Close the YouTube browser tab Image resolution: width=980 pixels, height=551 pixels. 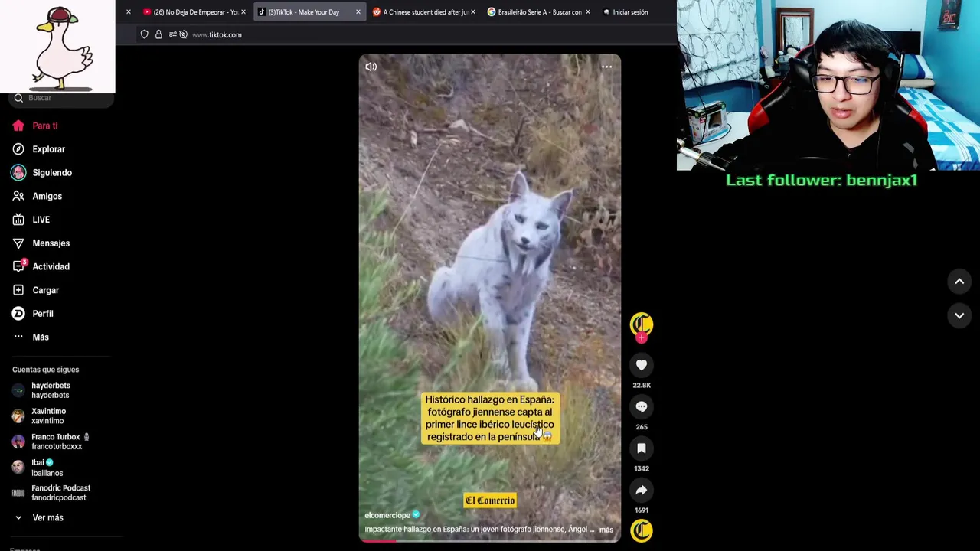click(x=243, y=12)
